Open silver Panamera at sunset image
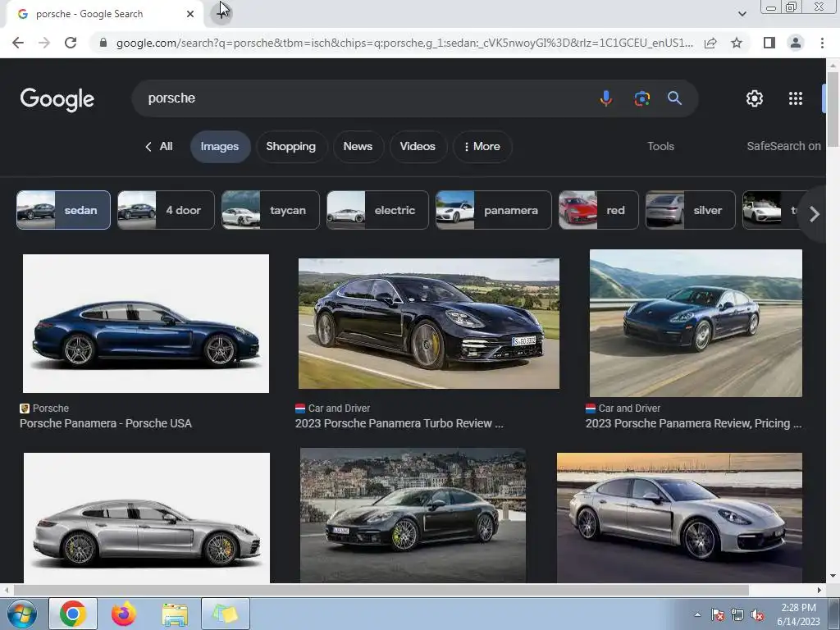The width and height of the screenshot is (840, 630). tap(679, 518)
